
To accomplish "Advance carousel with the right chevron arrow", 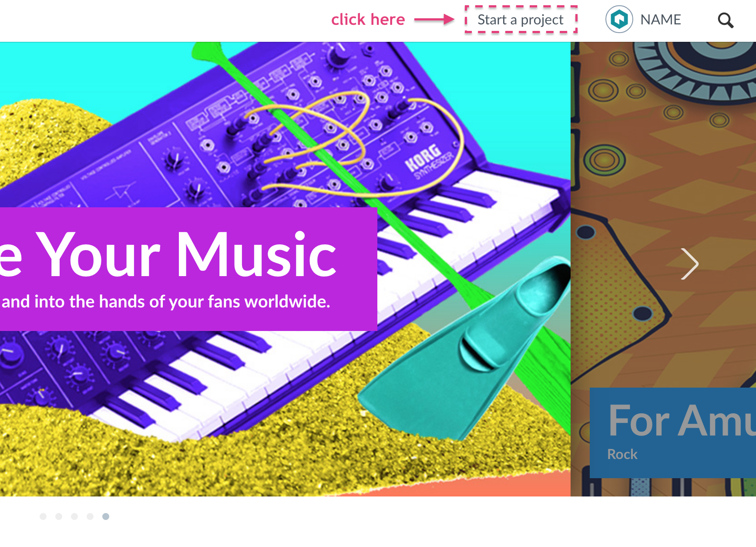I will [x=690, y=263].
